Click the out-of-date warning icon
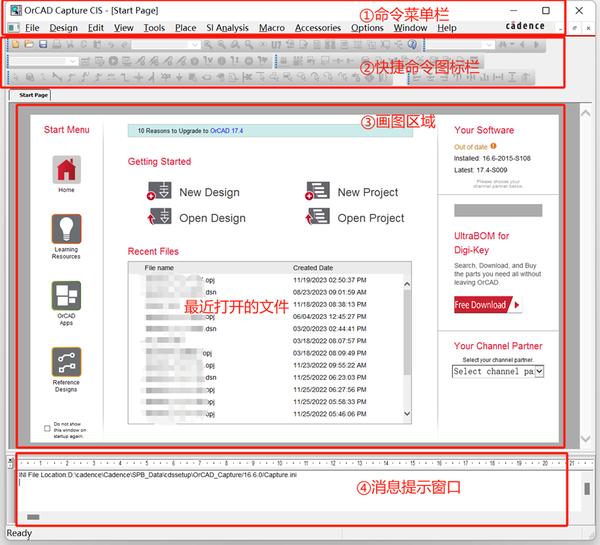Image resolution: width=600 pixels, height=545 pixels. [x=493, y=146]
